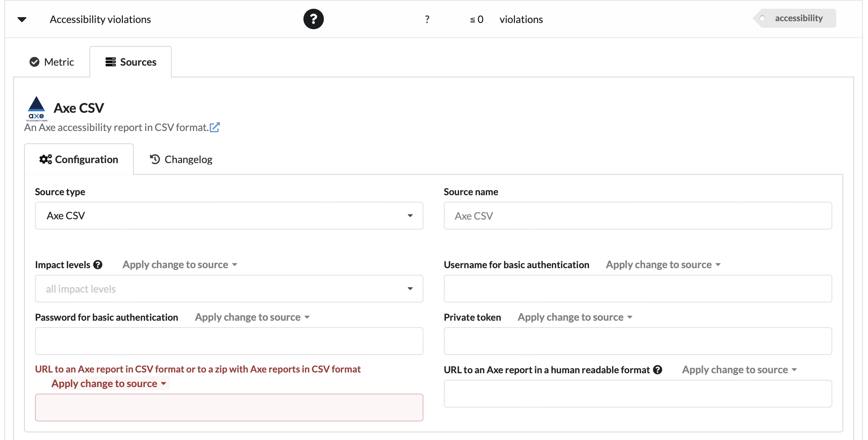Open the Axe CSV external documentation link

coord(215,127)
